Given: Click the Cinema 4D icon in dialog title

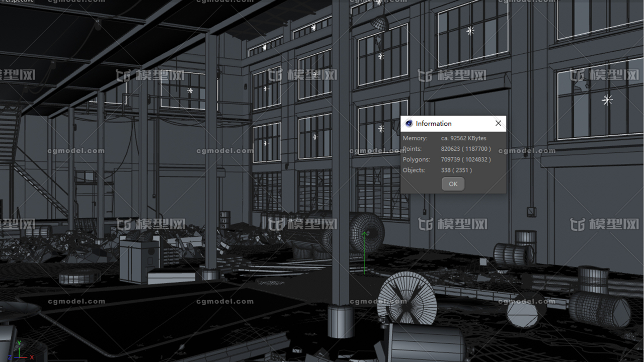Looking at the screenshot, I should (x=409, y=123).
